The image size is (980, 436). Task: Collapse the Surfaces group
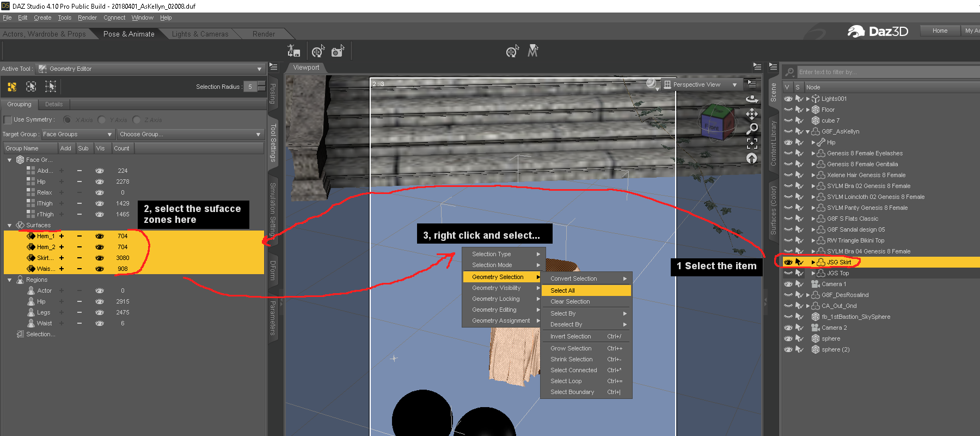pos(10,225)
